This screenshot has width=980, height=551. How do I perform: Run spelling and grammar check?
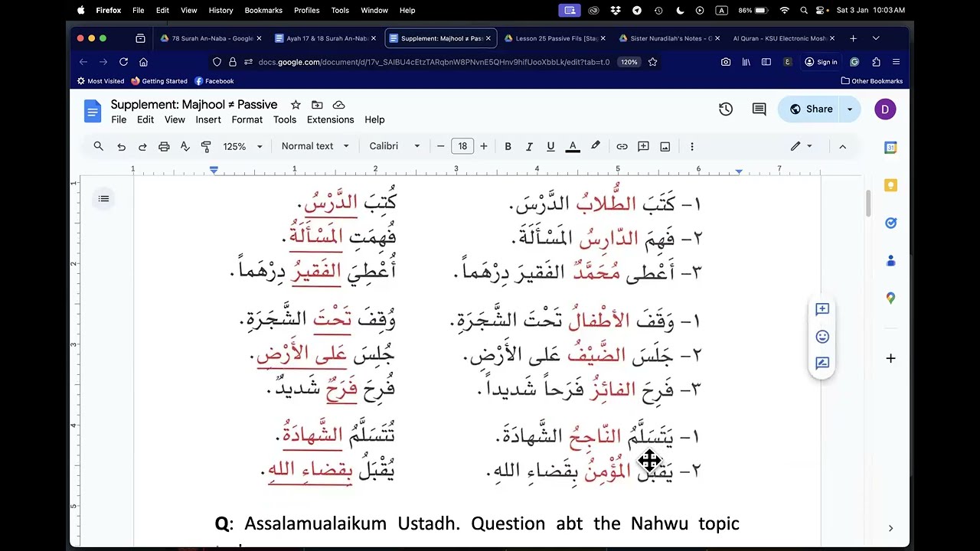(185, 146)
